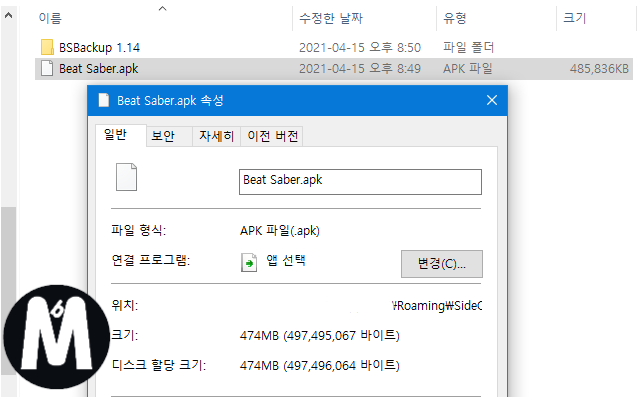Click the Beat Saber.apk filename input field
The image size is (642, 397).
[360, 182]
